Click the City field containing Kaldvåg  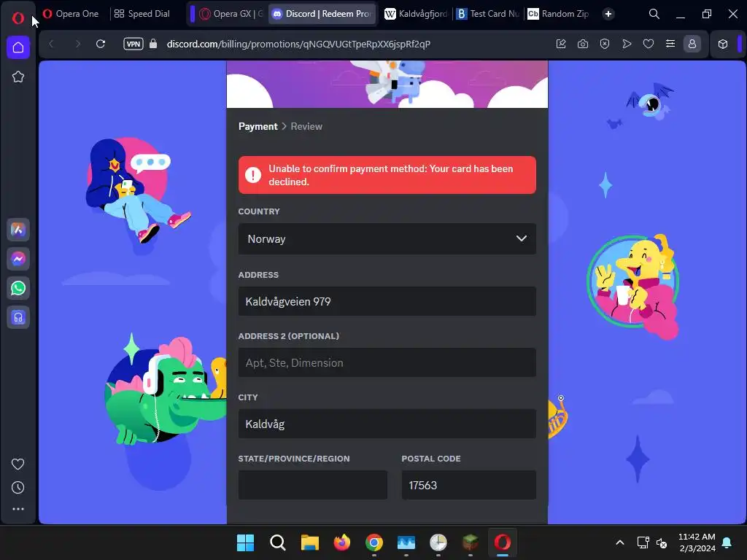[387, 424]
